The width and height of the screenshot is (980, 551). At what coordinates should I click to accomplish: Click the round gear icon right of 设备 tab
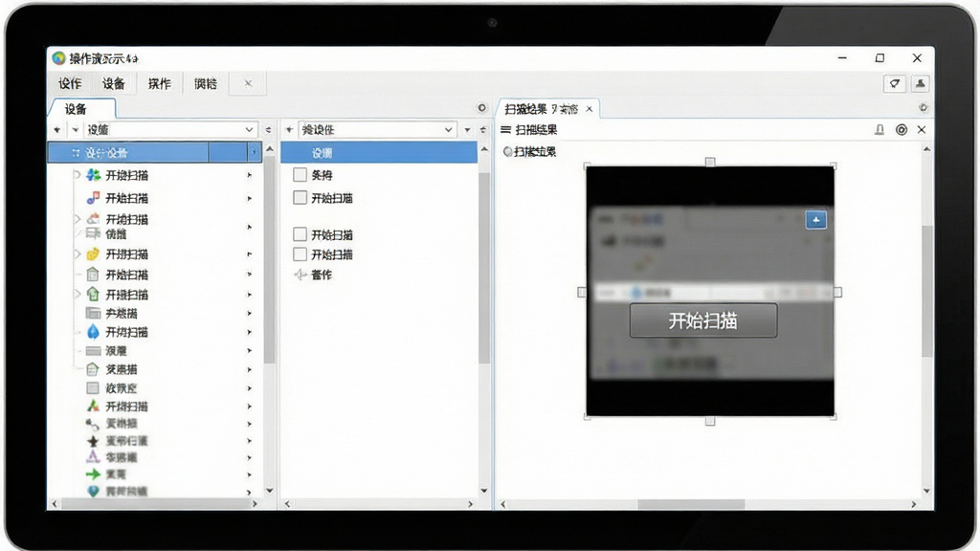(x=482, y=107)
